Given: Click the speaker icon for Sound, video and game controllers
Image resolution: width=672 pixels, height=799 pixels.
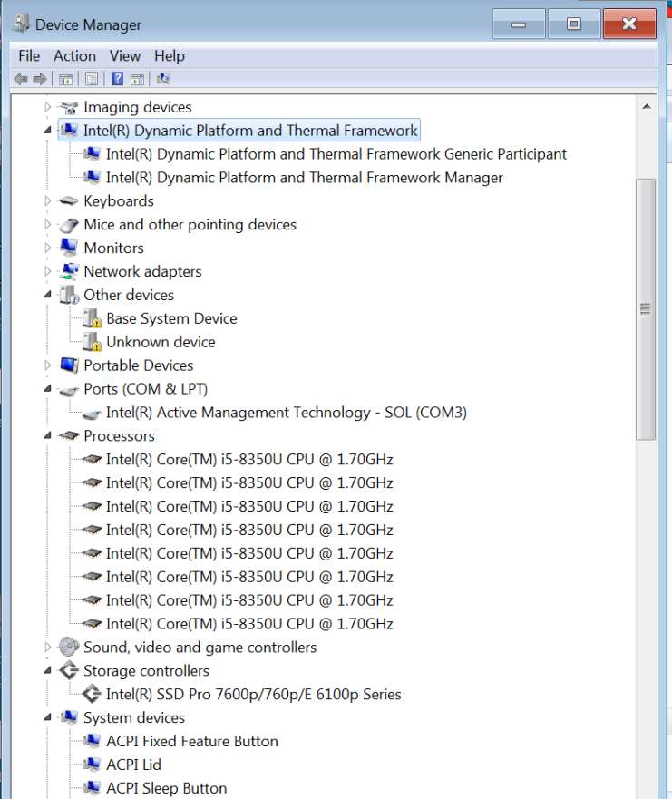Looking at the screenshot, I should [69, 648].
